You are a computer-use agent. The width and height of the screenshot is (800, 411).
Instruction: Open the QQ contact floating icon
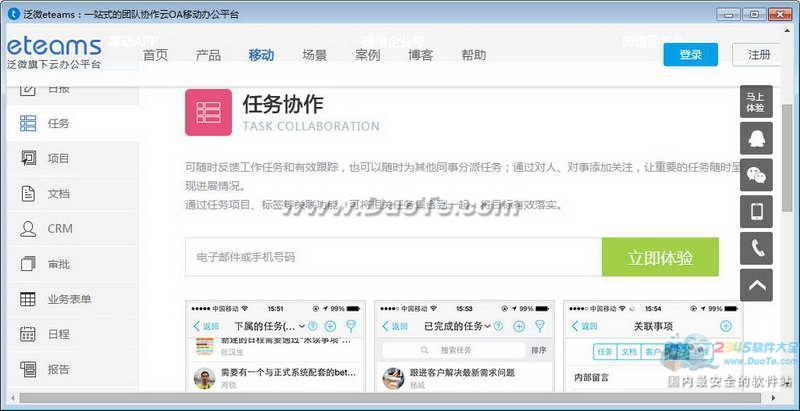tap(756, 138)
